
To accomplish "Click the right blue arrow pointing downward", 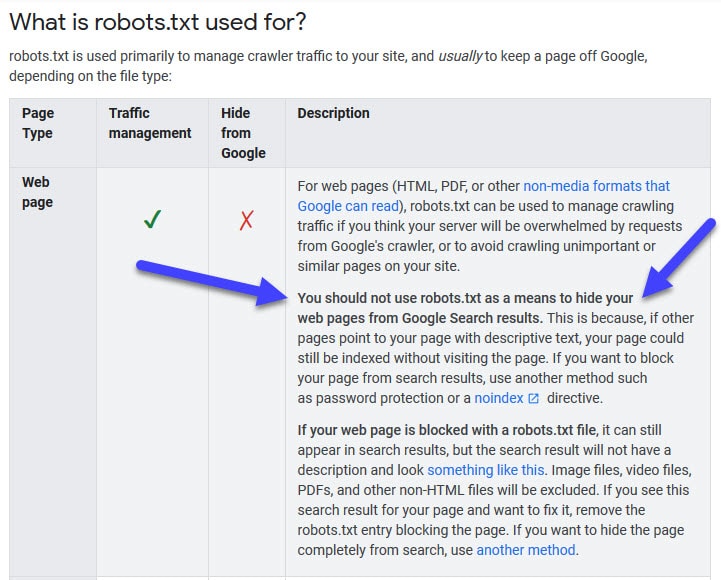I will (679, 258).
